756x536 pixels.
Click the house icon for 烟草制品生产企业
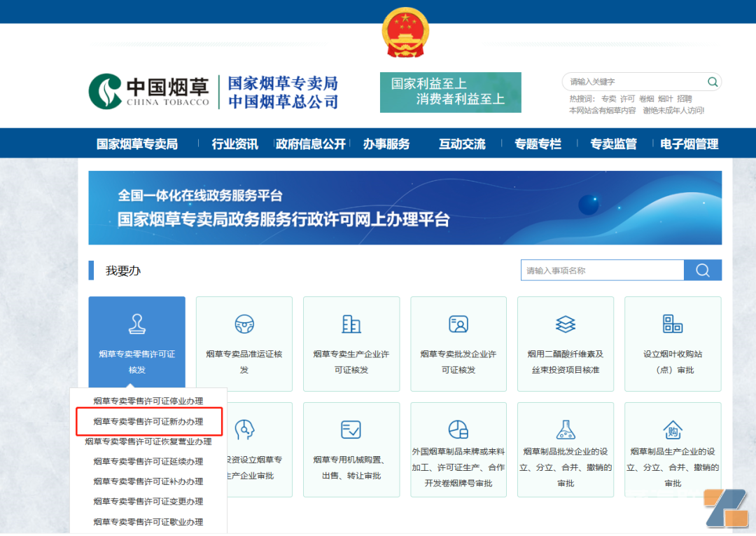[672, 430]
